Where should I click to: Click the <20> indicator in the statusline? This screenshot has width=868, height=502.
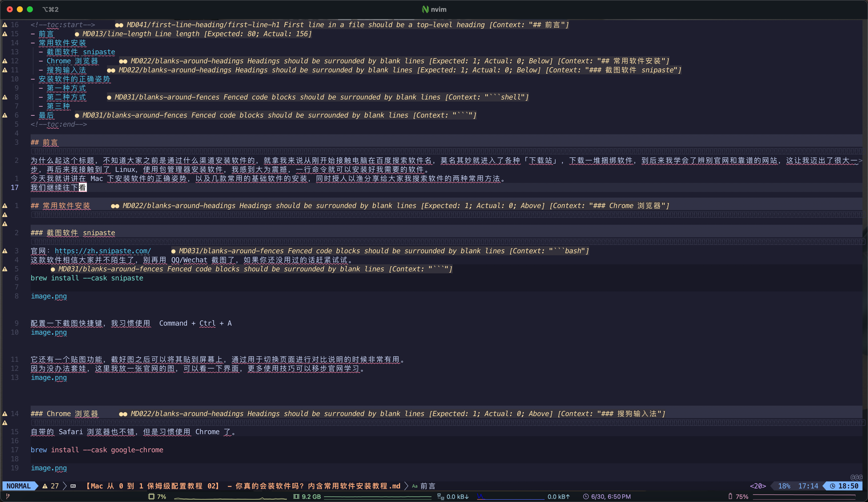(758, 486)
